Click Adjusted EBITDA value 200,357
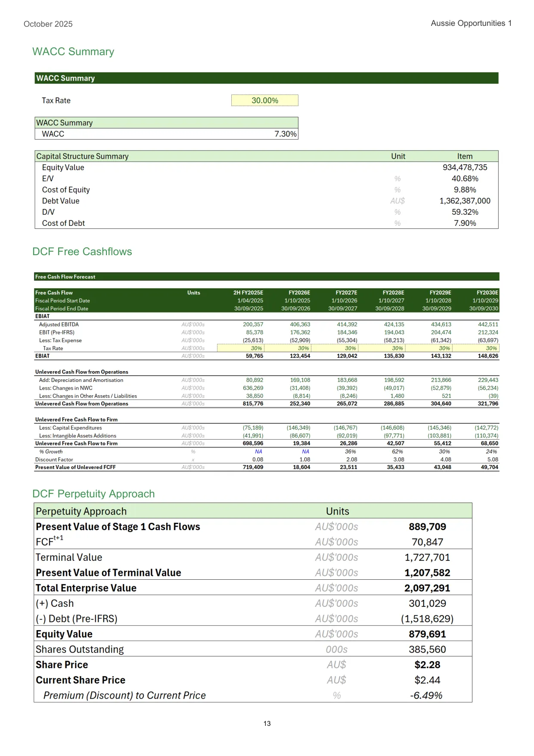Screen dimensions: 534x756 tap(253, 325)
